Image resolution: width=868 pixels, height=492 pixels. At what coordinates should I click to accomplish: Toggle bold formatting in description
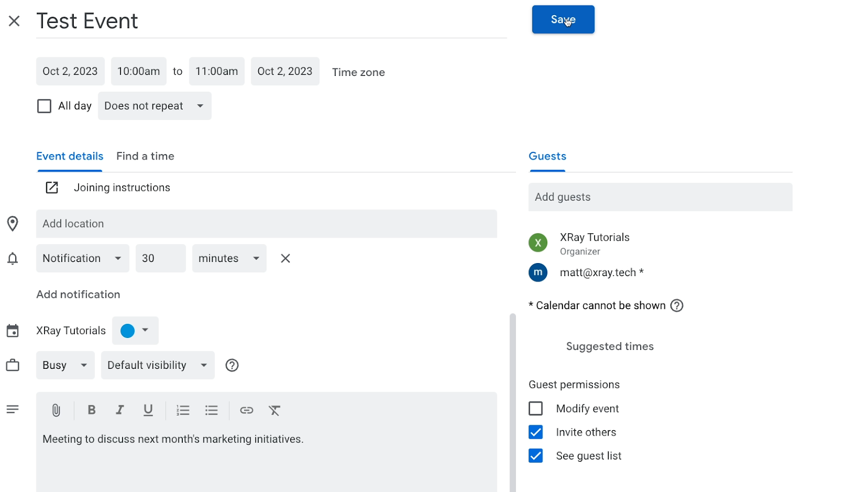(92, 410)
